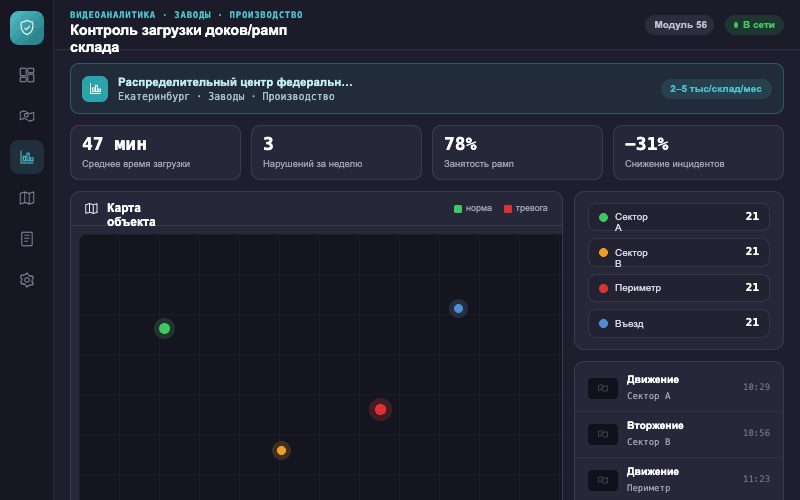
Task: Click the ПРОИЗВОДСТВО breadcrumb
Action: pos(266,15)
